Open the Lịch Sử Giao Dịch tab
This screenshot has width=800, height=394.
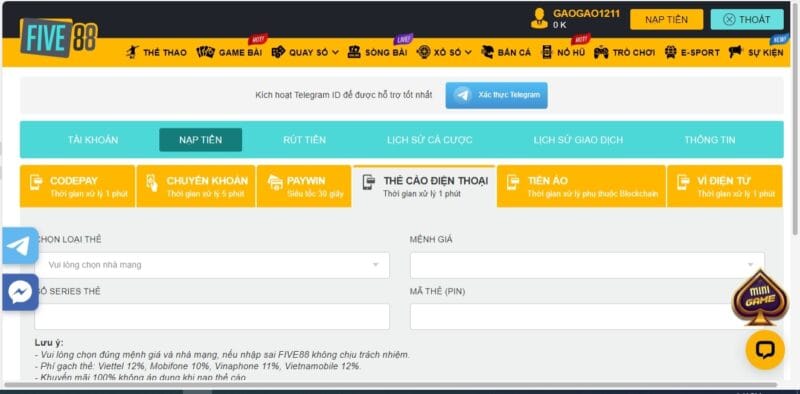578,140
